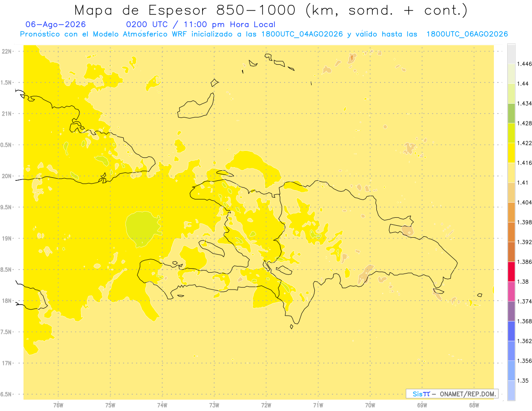Click the legend value 1.398
This screenshot has width=532, height=411.
(x=524, y=222)
